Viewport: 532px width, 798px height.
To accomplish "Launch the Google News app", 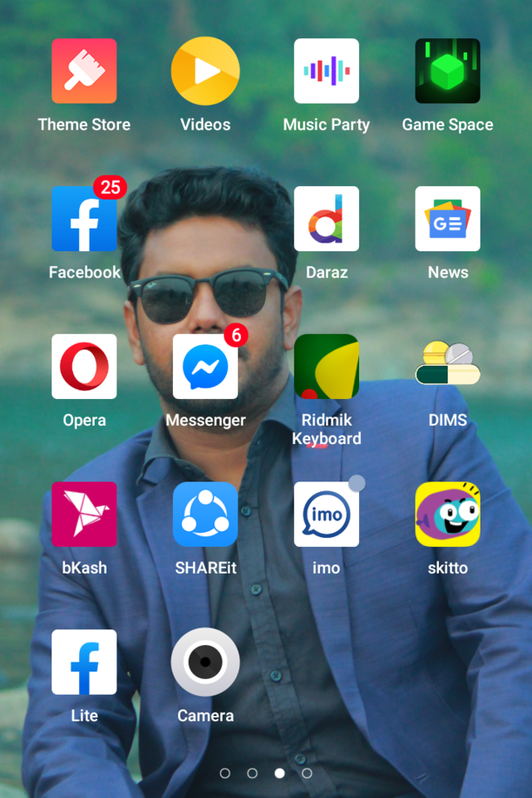I will (x=448, y=219).
